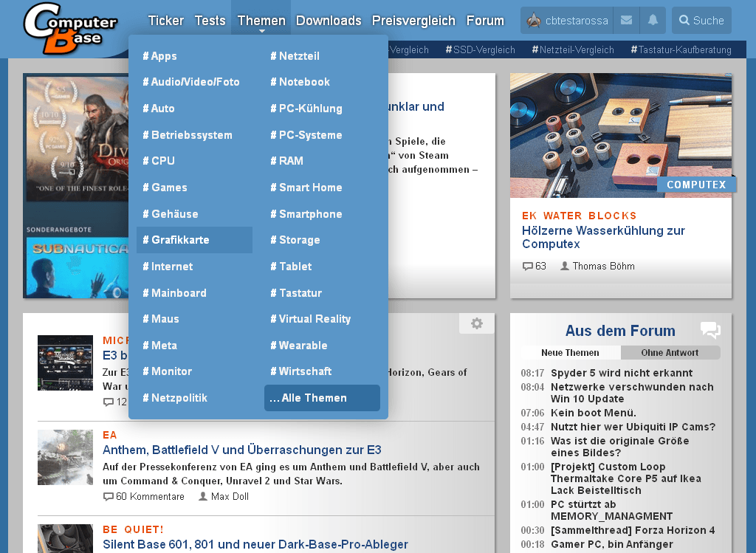Open forum thread Kein boot Menü.
756x553 pixels.
click(594, 413)
